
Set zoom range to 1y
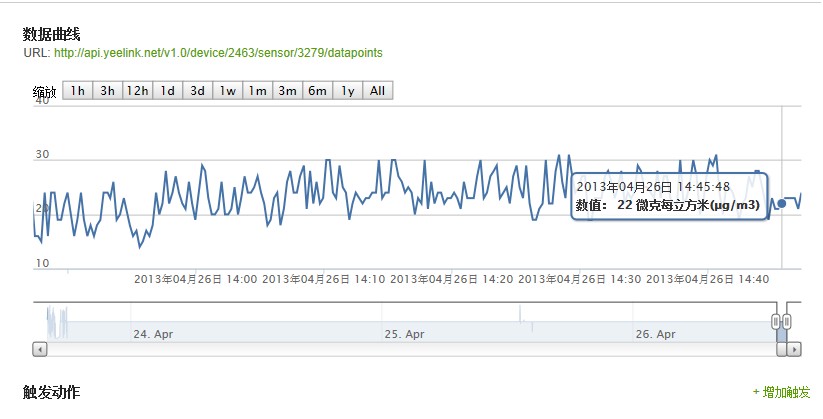[347, 91]
